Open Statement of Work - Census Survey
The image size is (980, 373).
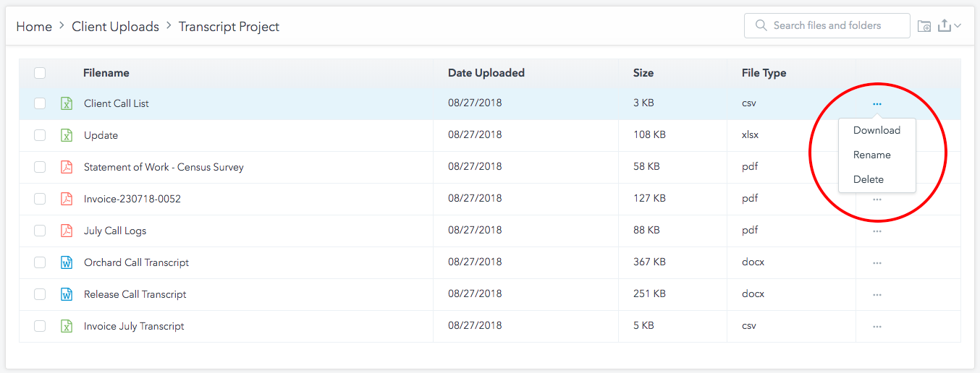[x=164, y=167]
